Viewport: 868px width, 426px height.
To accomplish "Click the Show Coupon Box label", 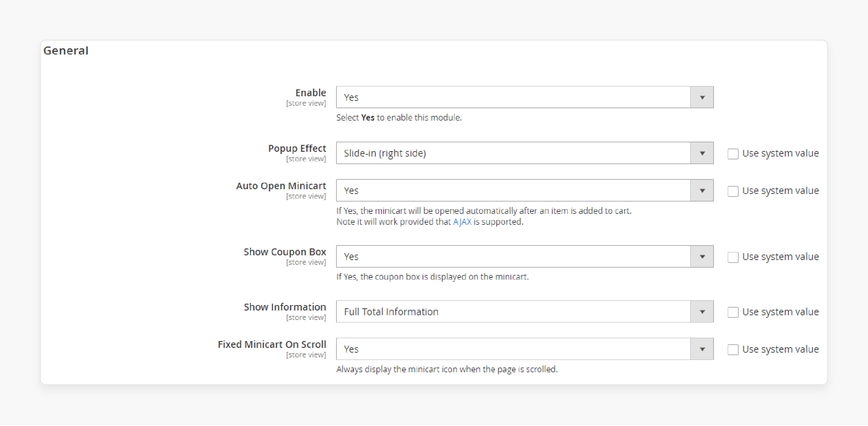I will [x=285, y=252].
